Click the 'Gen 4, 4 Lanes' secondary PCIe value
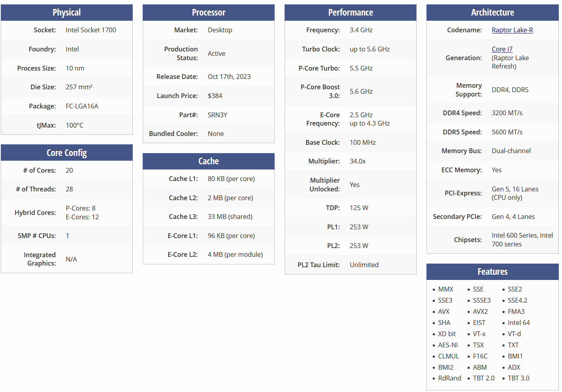This screenshot has width=562, height=392. (x=513, y=217)
